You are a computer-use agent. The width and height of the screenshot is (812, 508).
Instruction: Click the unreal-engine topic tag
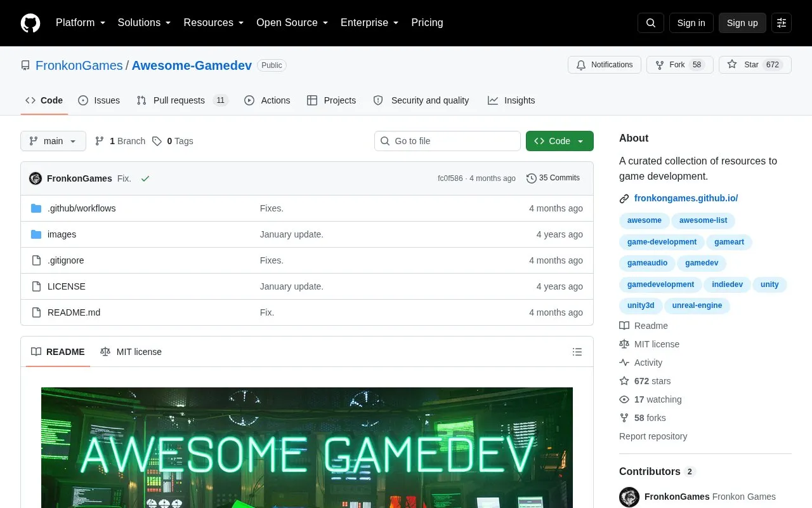click(697, 305)
